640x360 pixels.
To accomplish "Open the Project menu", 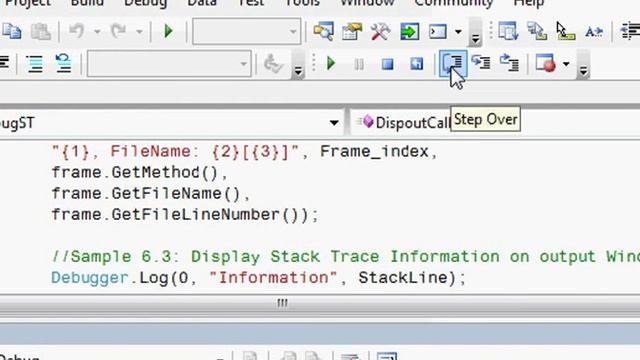I will (x=28, y=3).
